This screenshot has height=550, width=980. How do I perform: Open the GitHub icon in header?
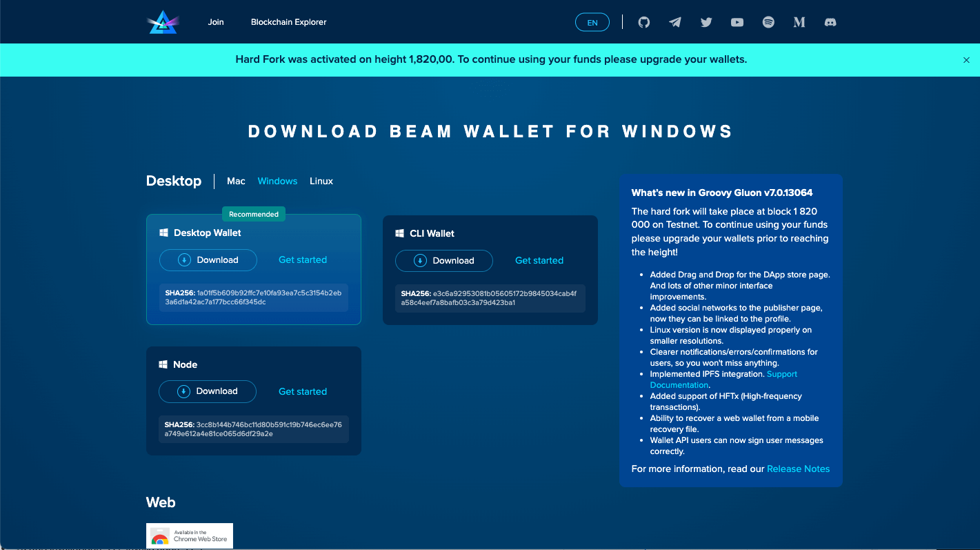[643, 22]
